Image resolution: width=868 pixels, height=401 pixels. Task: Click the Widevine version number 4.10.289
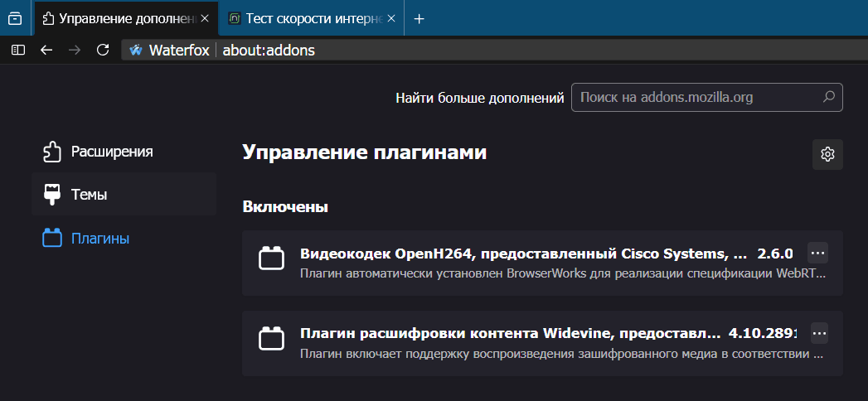coord(762,334)
